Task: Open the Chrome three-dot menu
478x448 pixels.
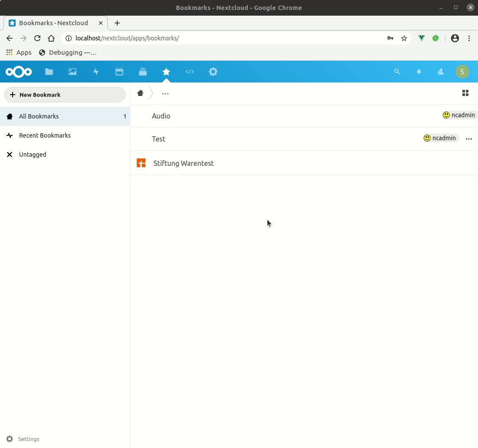Action: click(469, 38)
